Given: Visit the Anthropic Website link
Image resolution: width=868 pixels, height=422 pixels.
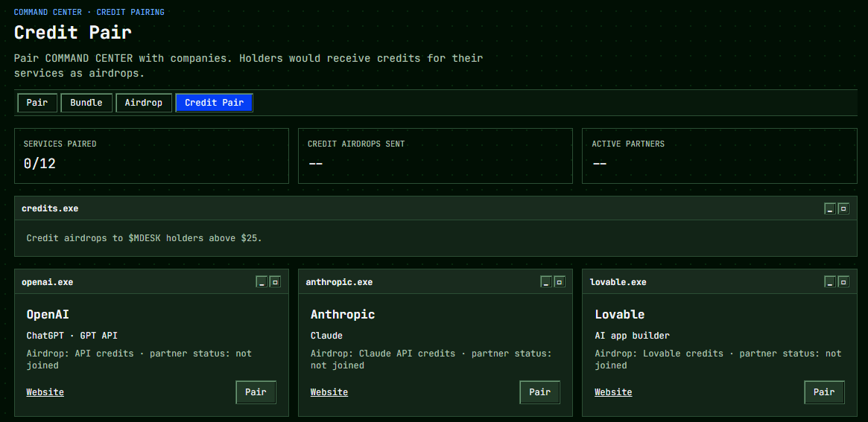Looking at the screenshot, I should (329, 392).
